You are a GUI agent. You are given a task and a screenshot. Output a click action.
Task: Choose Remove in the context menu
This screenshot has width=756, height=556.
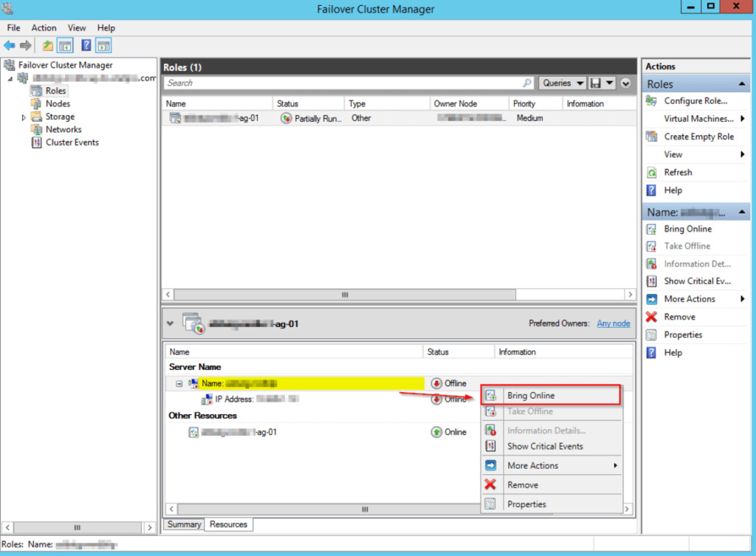551,485
